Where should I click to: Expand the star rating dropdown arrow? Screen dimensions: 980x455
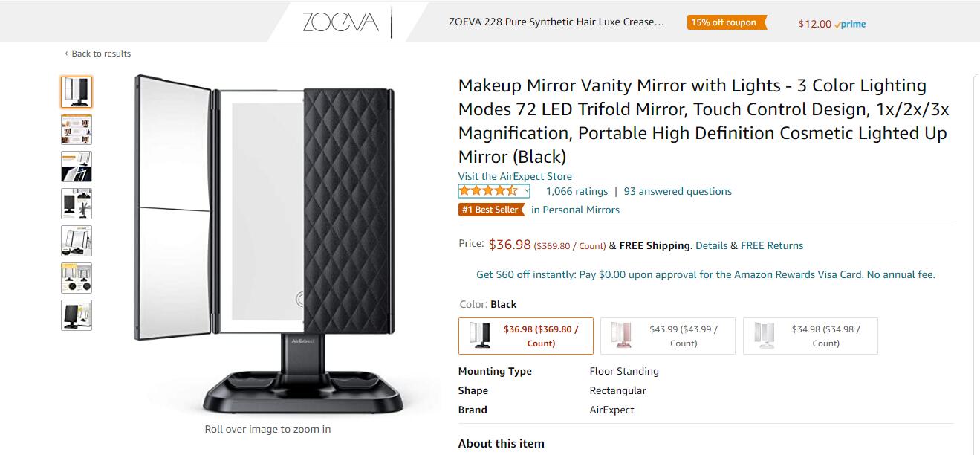click(x=527, y=191)
